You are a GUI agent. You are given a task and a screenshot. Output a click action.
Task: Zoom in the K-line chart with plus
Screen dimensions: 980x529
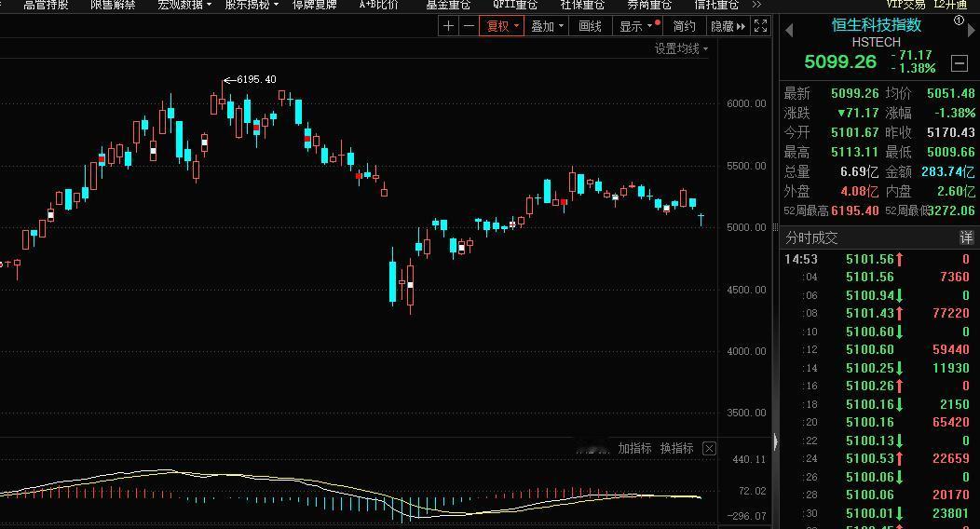448,26
